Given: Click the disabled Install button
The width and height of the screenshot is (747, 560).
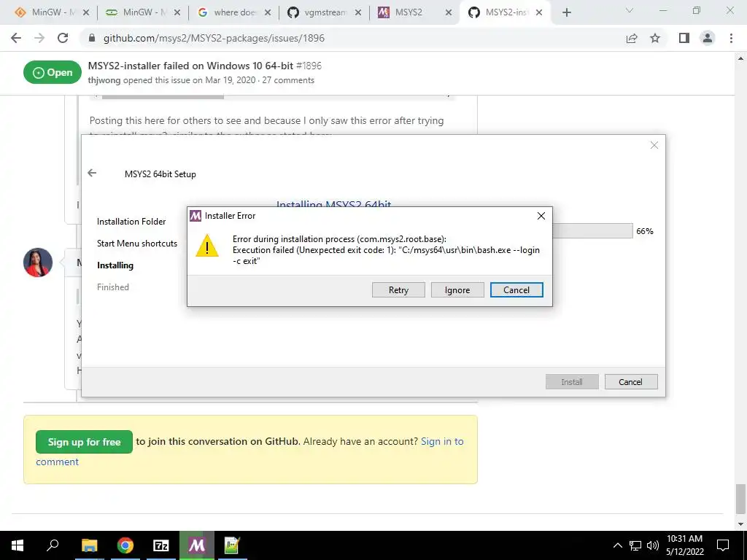Looking at the screenshot, I should pyautogui.click(x=572, y=382).
